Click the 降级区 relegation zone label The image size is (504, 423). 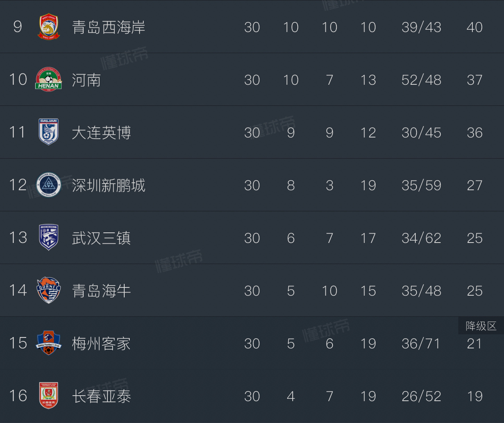(x=481, y=326)
